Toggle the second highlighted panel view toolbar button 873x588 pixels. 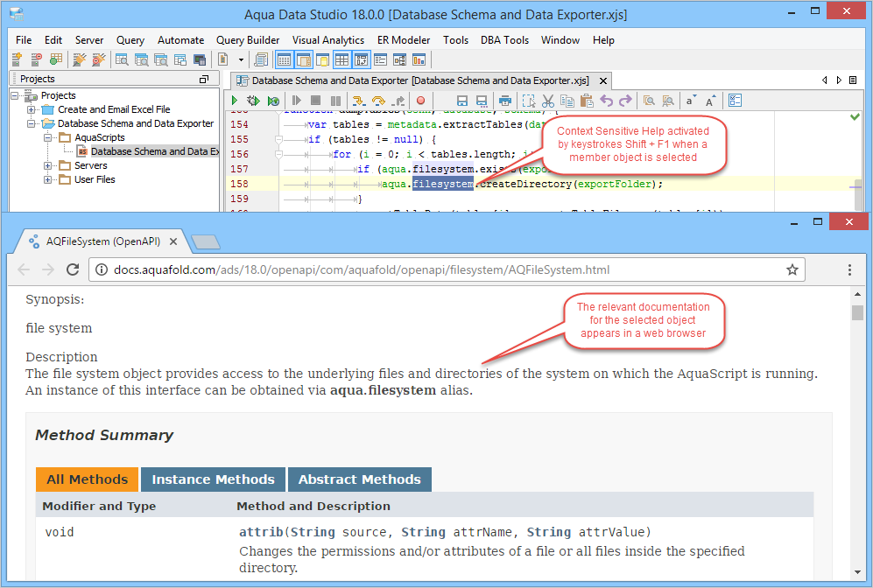(x=304, y=59)
